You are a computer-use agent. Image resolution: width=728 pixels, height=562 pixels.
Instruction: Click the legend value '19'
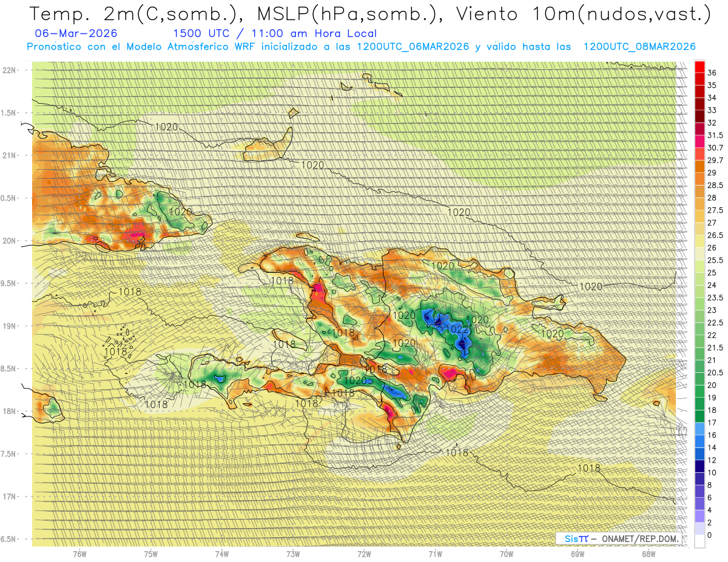coord(712,398)
